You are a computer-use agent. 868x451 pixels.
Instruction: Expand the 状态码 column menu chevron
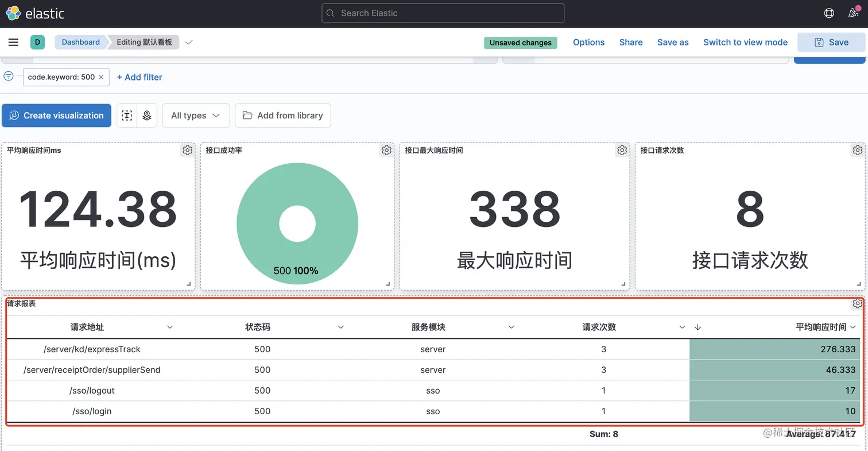click(340, 327)
